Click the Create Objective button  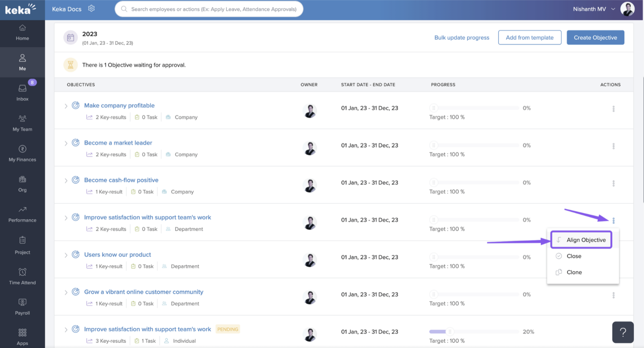595,37
